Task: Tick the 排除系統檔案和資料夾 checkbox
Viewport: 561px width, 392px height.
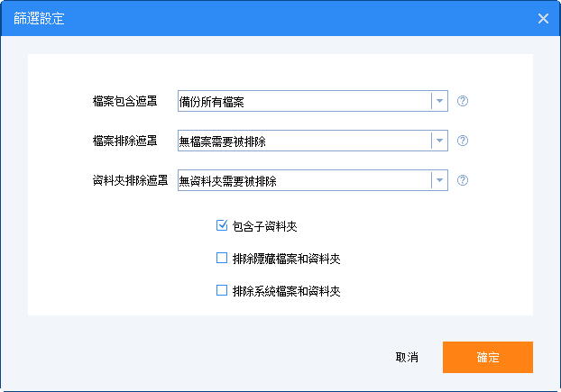Action: (x=222, y=291)
